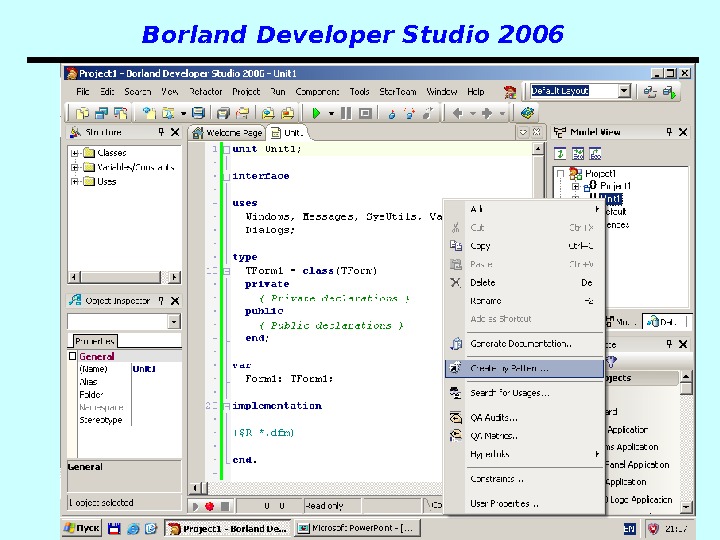Open the Run button dropdown arrow

(x=331, y=113)
